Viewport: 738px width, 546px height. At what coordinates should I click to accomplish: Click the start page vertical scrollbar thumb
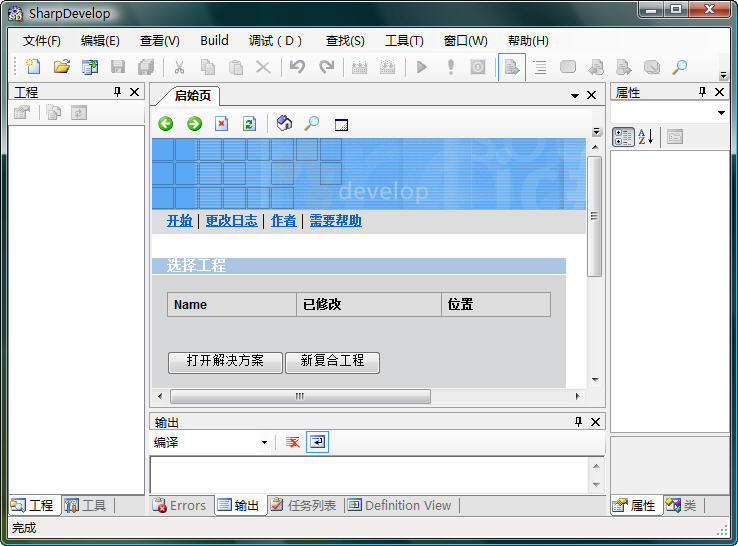pos(594,217)
